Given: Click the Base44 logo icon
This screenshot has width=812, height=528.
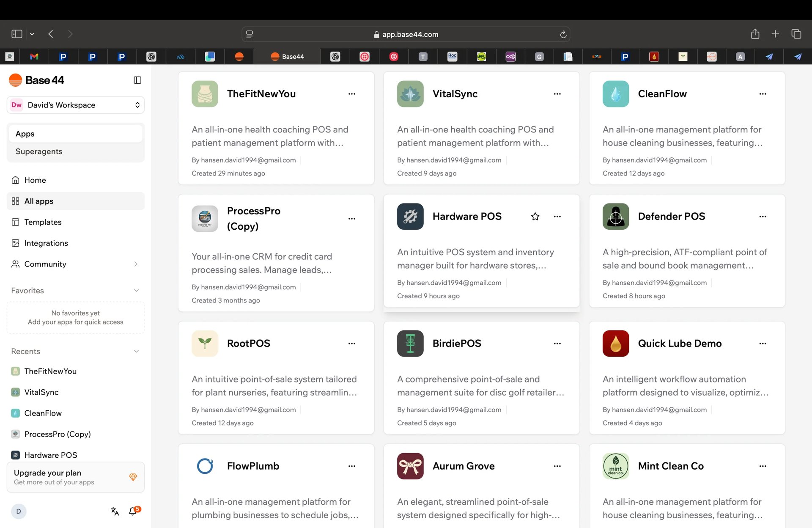Looking at the screenshot, I should [x=15, y=80].
